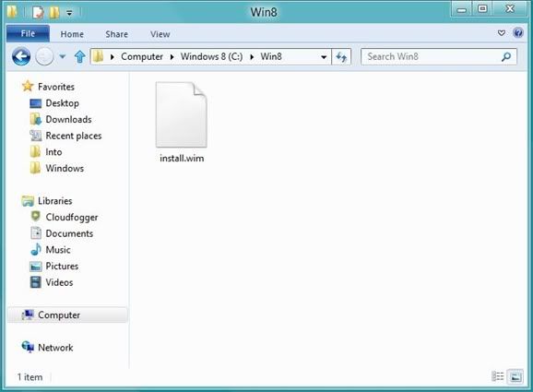Open the address bar history dropdown
Screen dimensions: 533x392
(324, 57)
